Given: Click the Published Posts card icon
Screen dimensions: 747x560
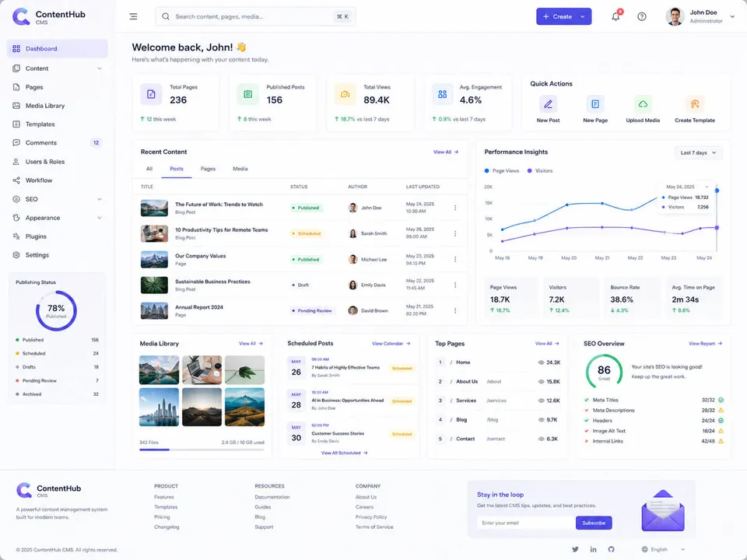Looking at the screenshot, I should (247, 94).
